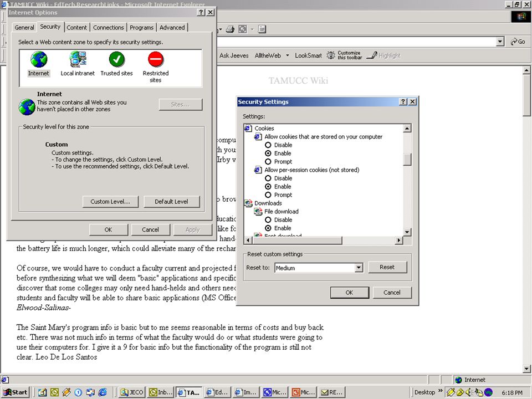Open Internet Explorer from the quick launch bar
Viewport: 532px width, 399px height.
(103, 392)
